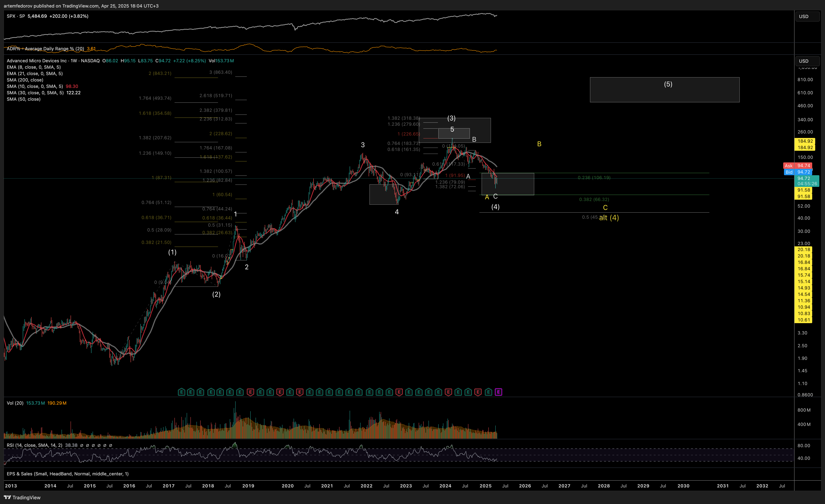Click the first red earnings marker near 2019
This screenshot has height=504, width=825.
tap(250, 392)
